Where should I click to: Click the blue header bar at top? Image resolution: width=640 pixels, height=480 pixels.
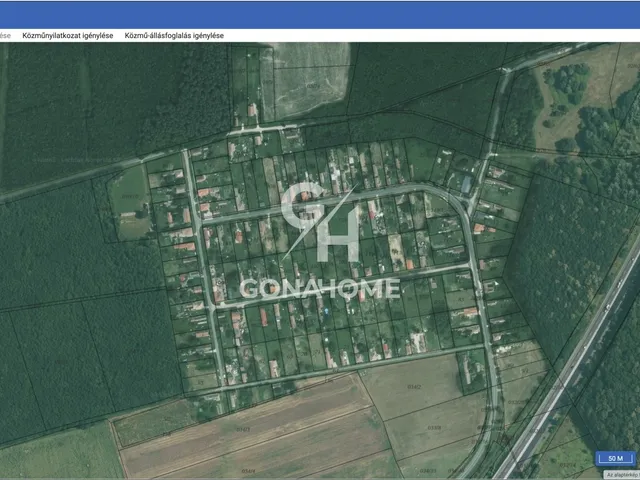(320, 14)
